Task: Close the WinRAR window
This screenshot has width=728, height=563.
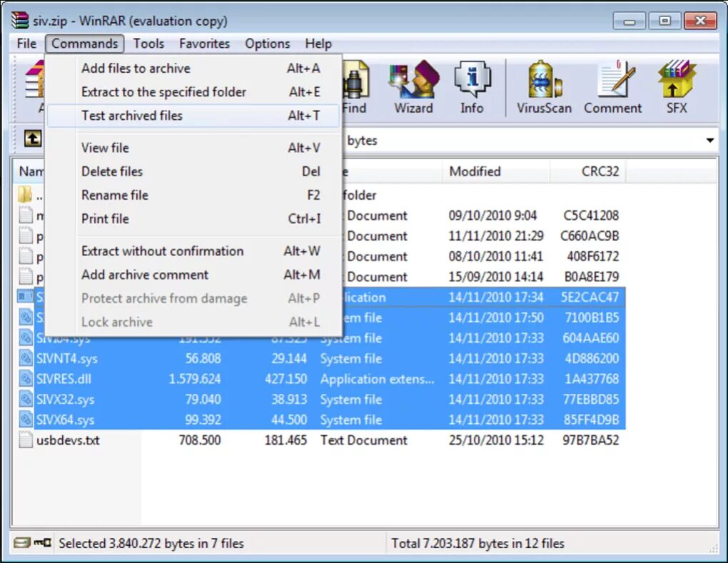Action: (x=700, y=21)
